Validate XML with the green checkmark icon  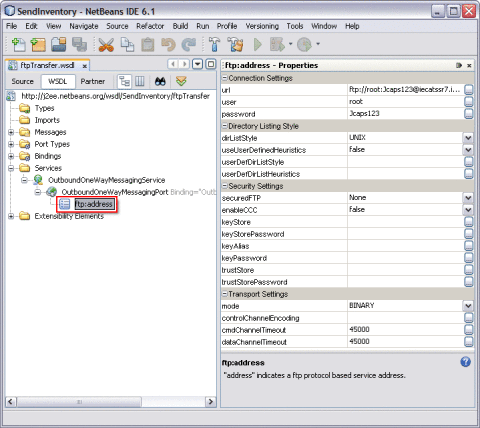pyautogui.click(x=181, y=81)
